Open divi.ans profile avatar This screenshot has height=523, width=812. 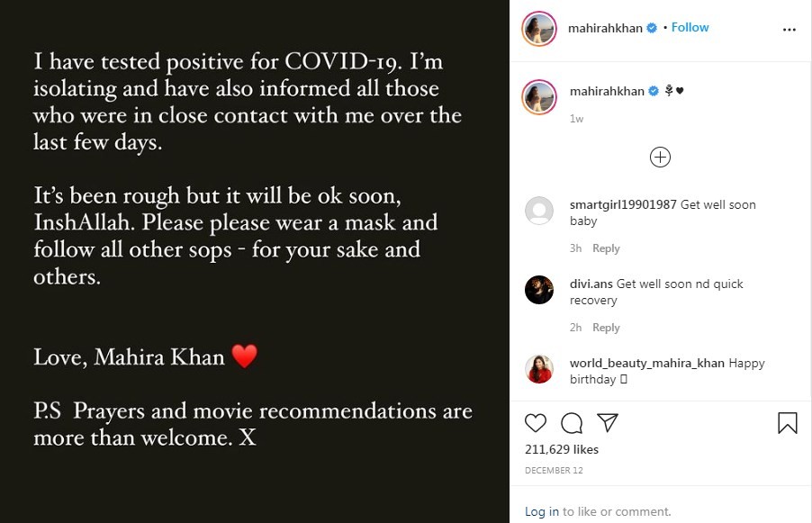click(x=538, y=290)
